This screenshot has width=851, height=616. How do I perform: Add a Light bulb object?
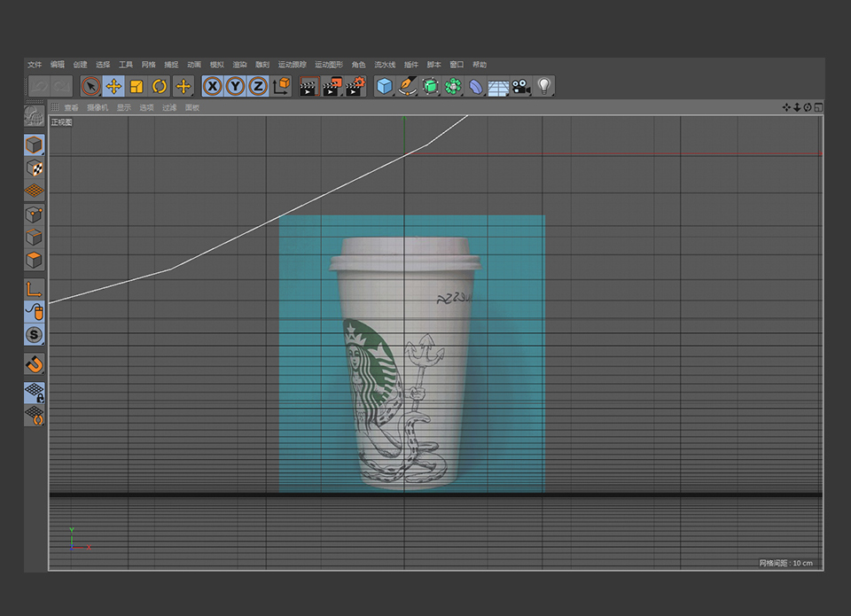(543, 86)
